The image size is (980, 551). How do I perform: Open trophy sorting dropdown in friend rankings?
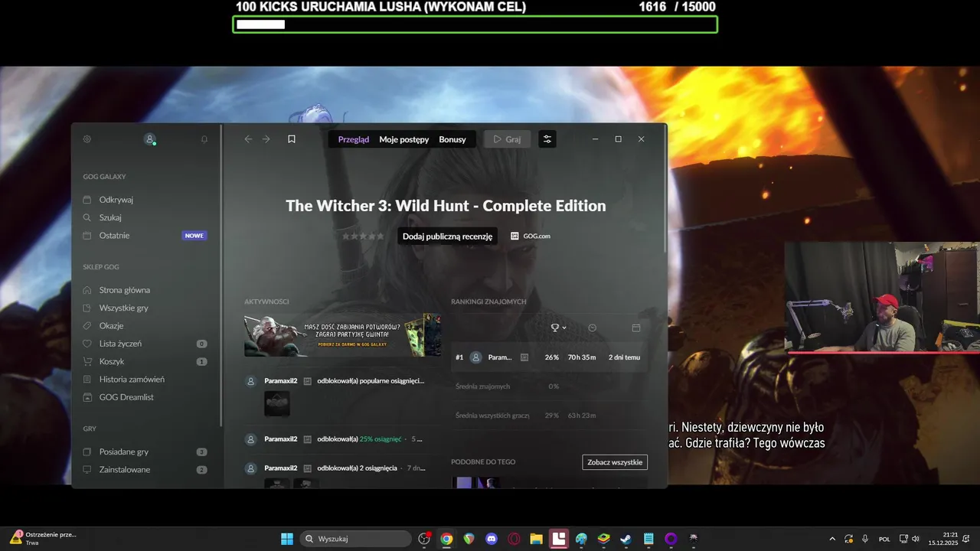coord(558,328)
